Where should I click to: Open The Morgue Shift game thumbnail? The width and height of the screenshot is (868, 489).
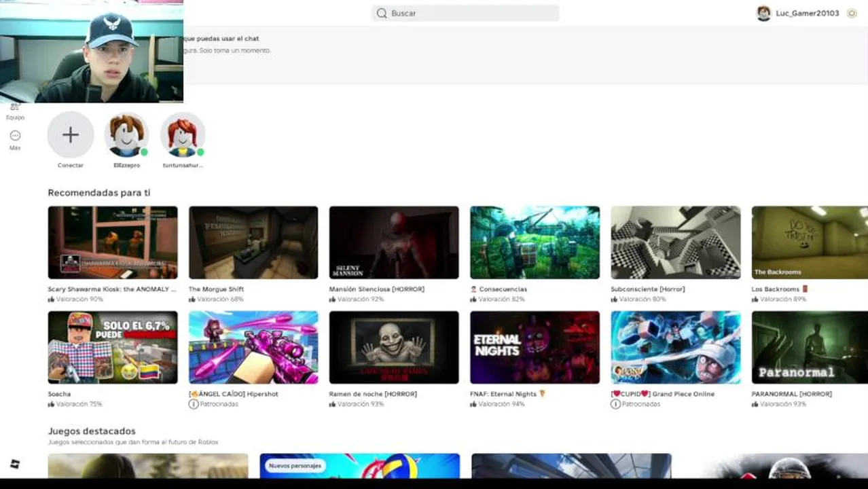tap(253, 242)
